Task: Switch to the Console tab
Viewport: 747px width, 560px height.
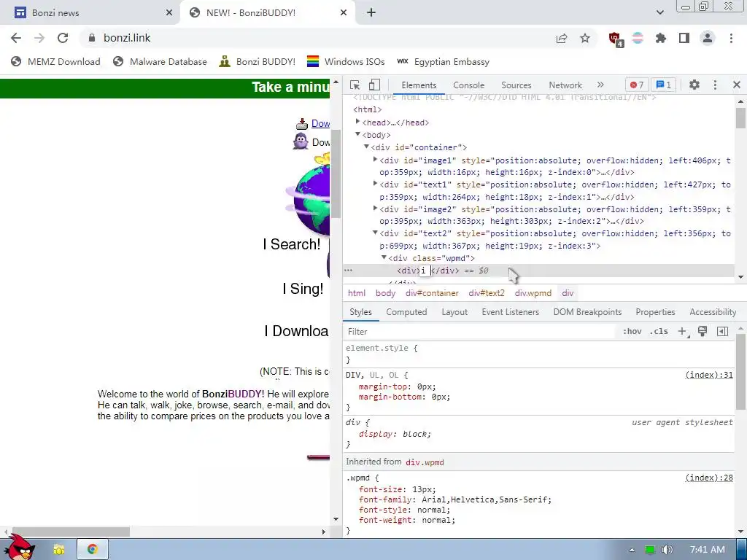Action: (468, 85)
